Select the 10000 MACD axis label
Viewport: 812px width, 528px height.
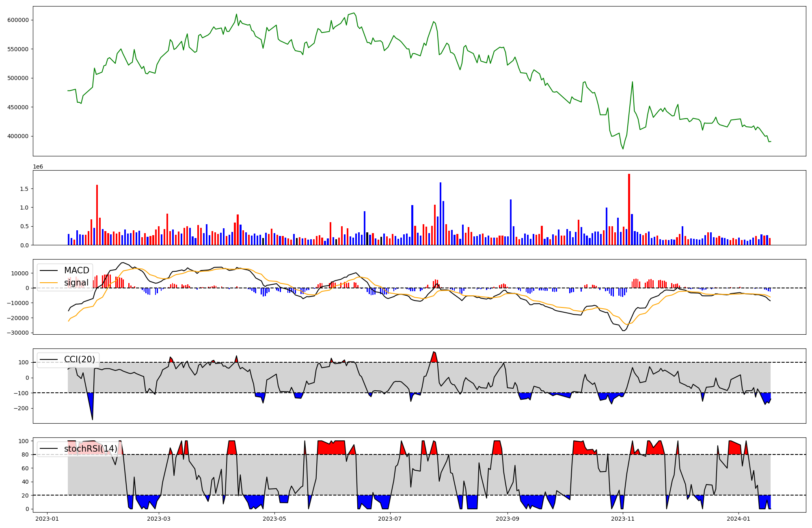(x=20, y=273)
